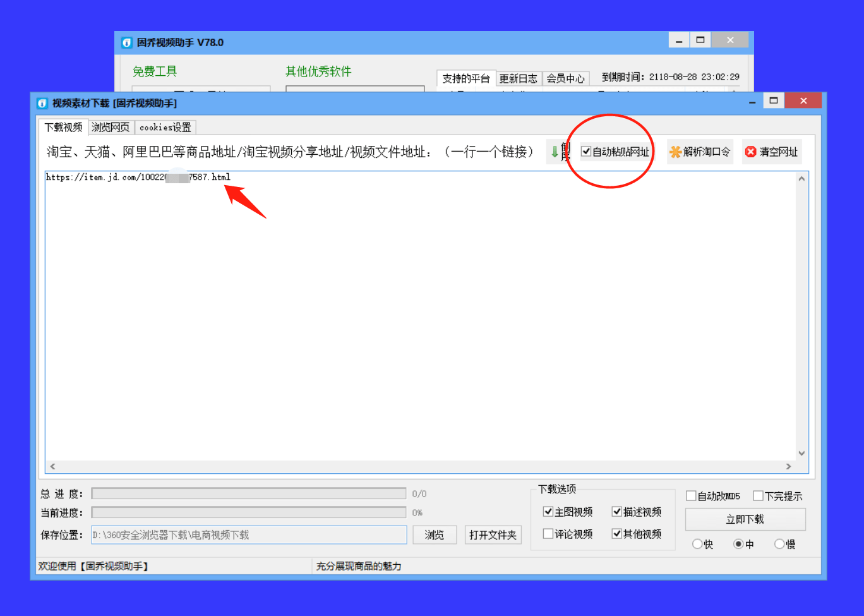Click 免费工具 heading in background window

click(x=155, y=71)
